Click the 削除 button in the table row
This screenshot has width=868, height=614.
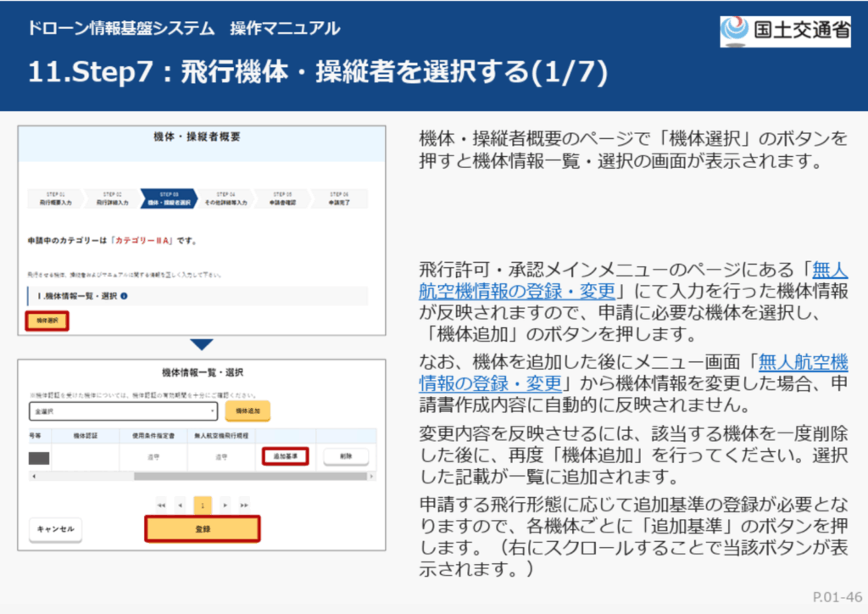pos(344,456)
